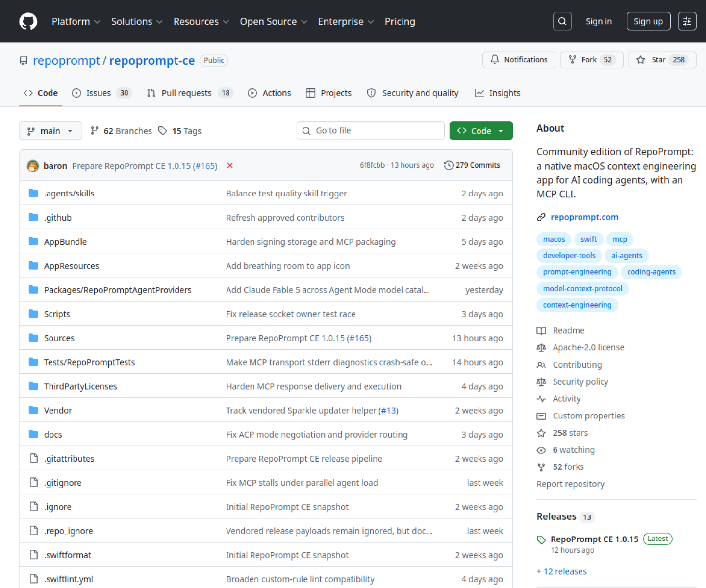Click the star icon in the Star button
The height and width of the screenshot is (588, 706).
pos(640,60)
